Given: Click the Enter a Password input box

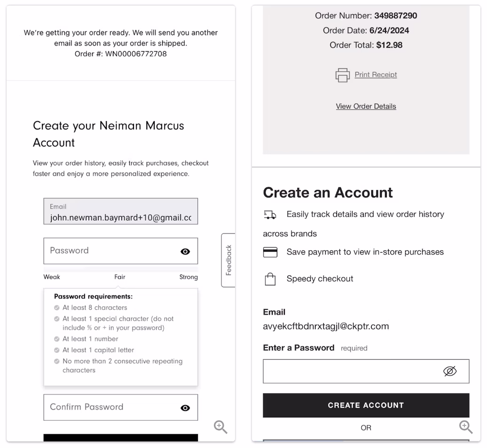Looking at the screenshot, I should pyautogui.click(x=350, y=371).
